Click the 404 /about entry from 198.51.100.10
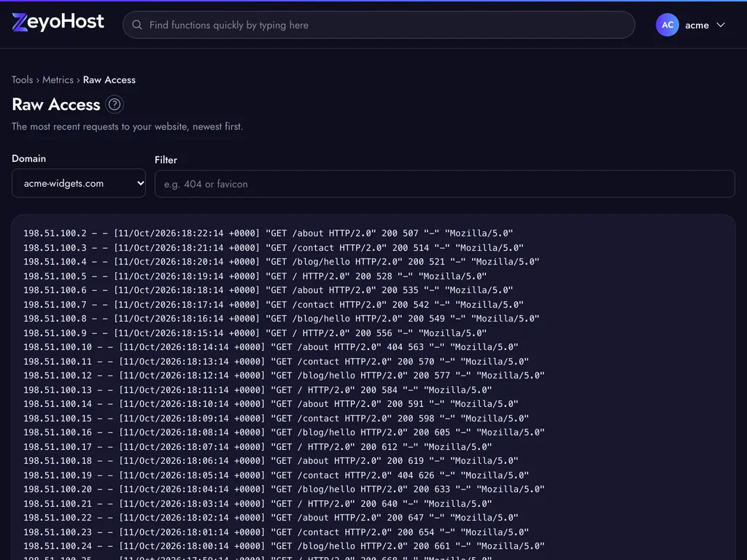 [x=271, y=347]
